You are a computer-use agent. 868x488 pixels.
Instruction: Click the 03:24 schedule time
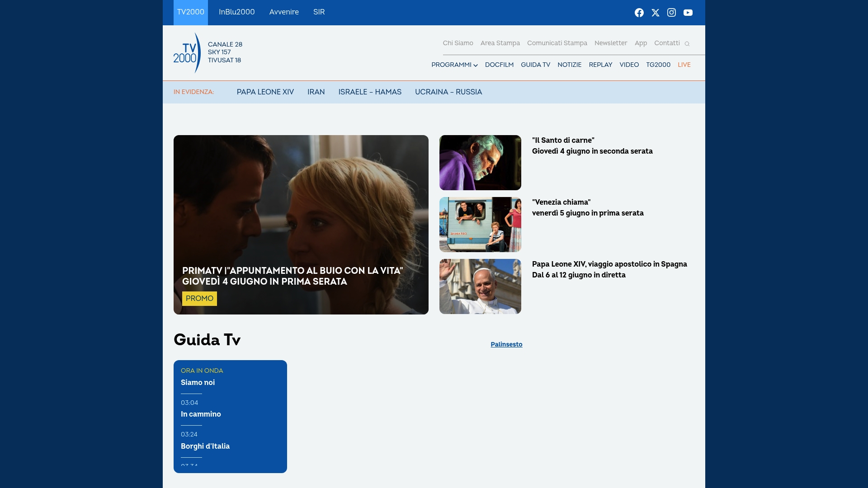189,435
